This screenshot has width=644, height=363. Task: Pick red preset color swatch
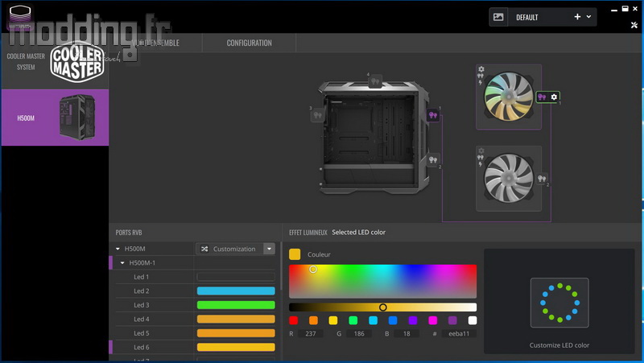point(293,320)
